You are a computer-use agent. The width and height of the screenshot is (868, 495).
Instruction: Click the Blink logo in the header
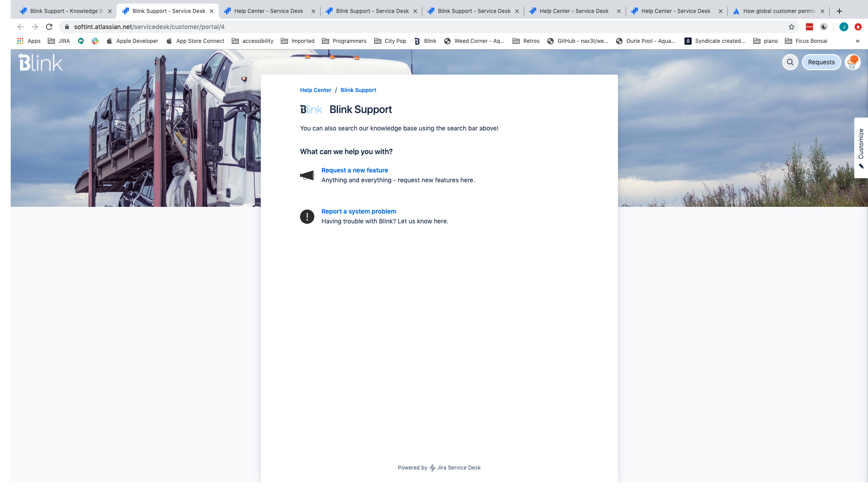pyautogui.click(x=40, y=63)
